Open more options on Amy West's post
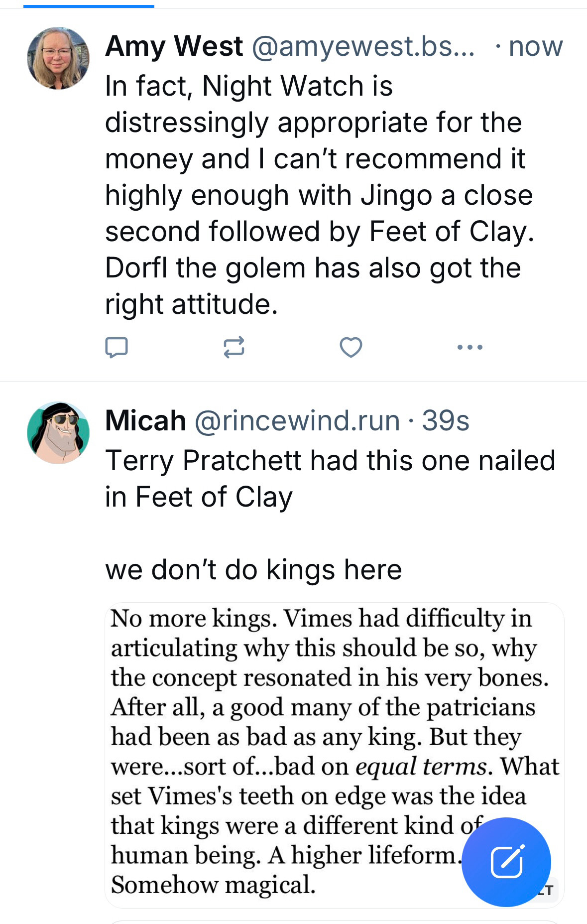The image size is (587, 924). 470,347
